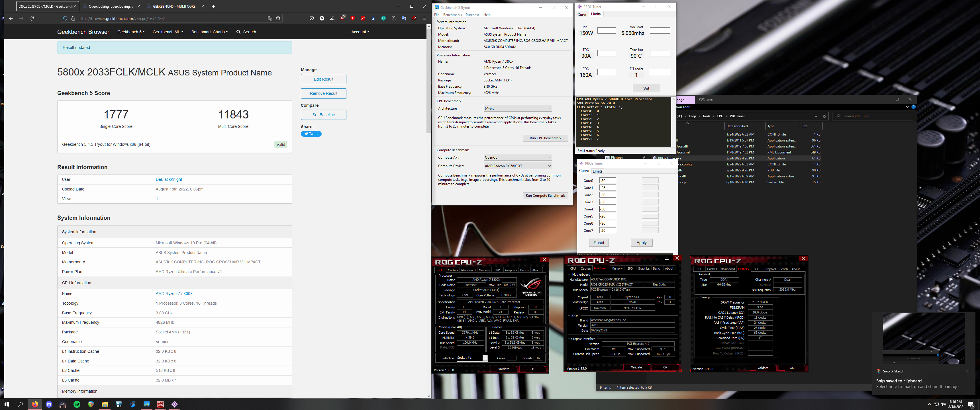
Task: Open Spotify from the taskbar
Action: (77, 404)
